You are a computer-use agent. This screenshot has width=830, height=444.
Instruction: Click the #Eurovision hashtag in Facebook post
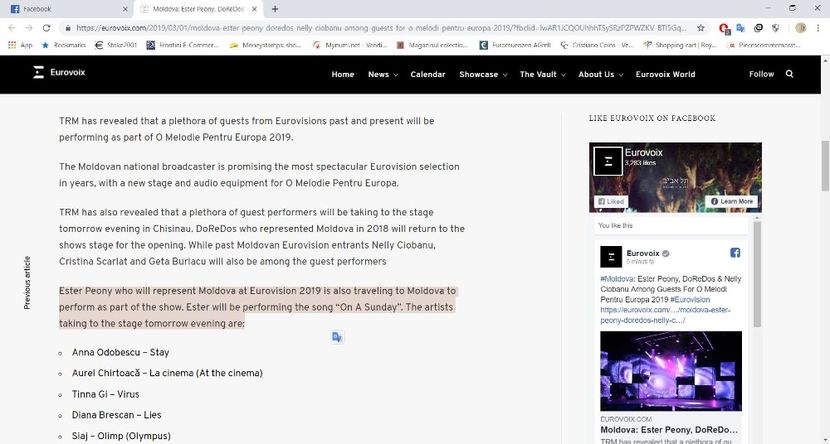pyautogui.click(x=692, y=300)
